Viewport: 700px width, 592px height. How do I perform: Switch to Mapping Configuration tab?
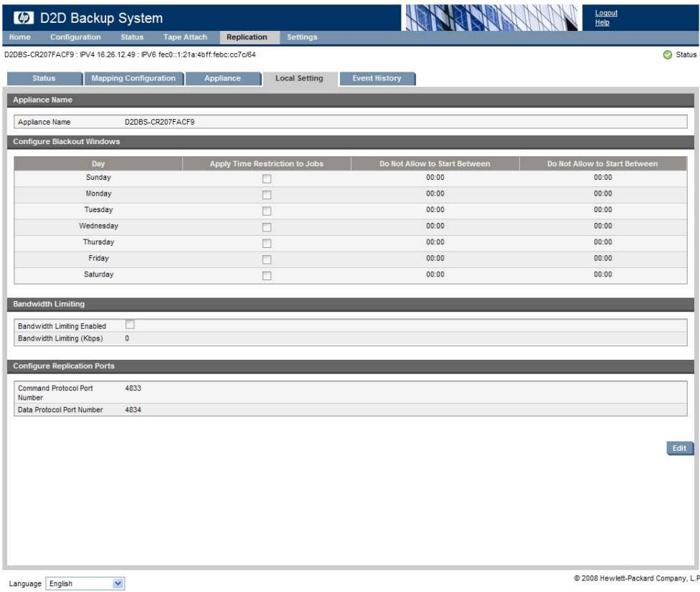(134, 79)
